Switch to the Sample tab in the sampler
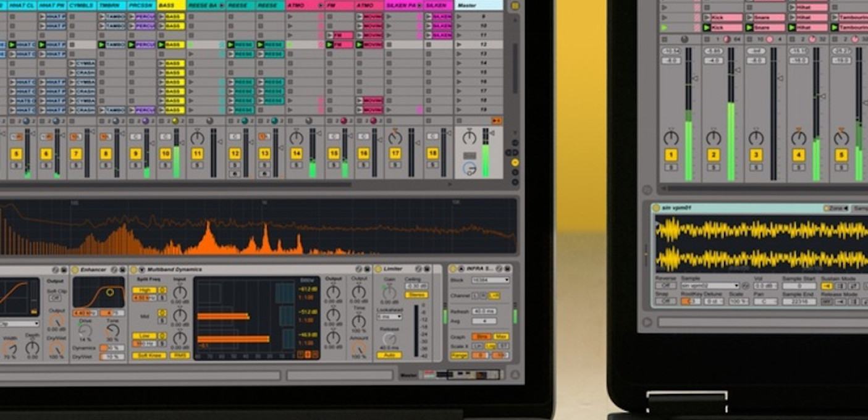The image size is (868, 420). click(x=861, y=208)
